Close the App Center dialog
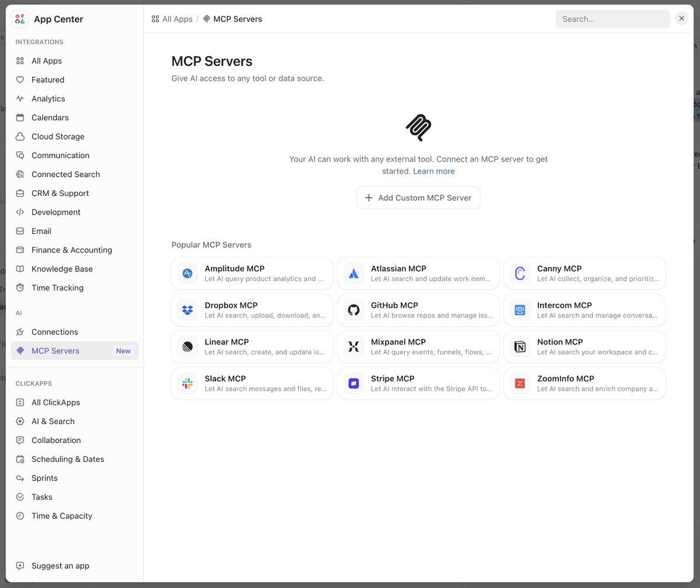 pyautogui.click(x=681, y=19)
